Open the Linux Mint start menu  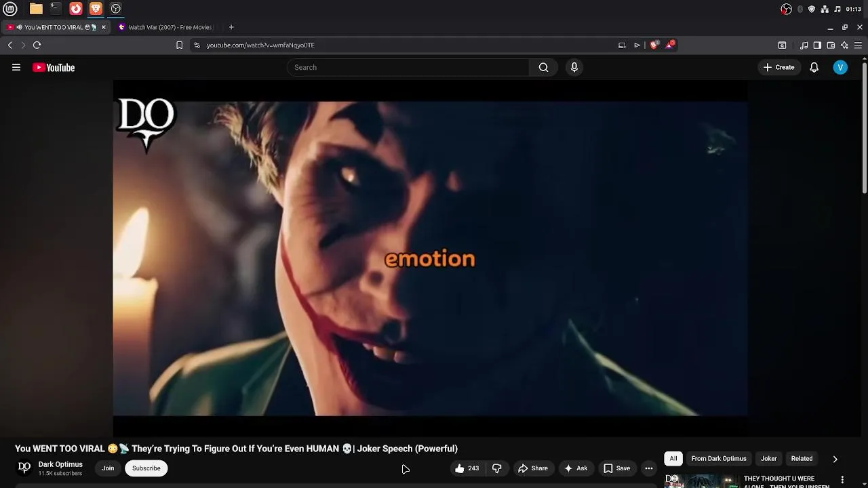click(x=10, y=9)
